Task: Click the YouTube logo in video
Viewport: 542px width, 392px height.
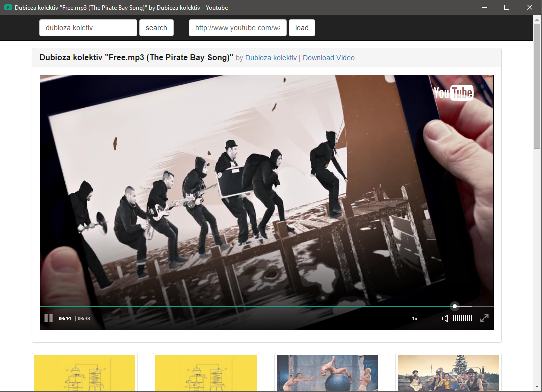Action: (453, 92)
